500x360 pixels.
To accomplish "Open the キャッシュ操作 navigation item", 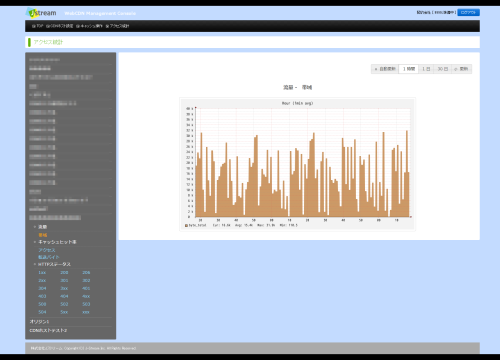I will (89, 26).
